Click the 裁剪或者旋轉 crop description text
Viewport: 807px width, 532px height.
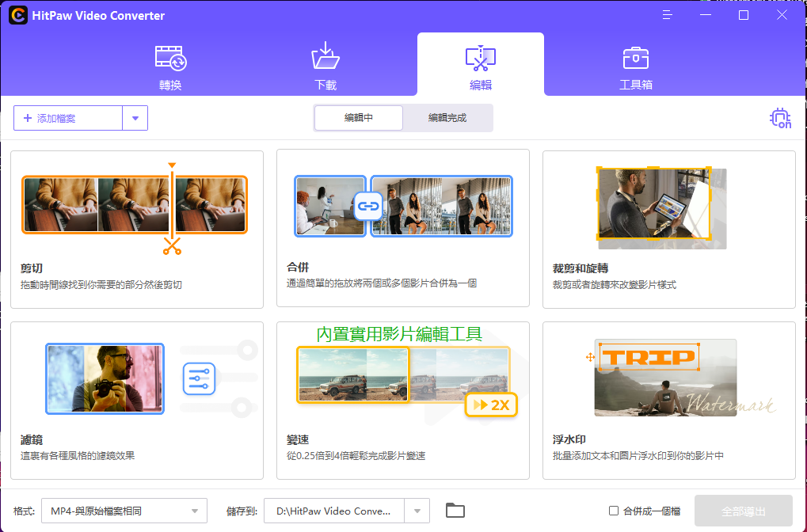coord(614,285)
